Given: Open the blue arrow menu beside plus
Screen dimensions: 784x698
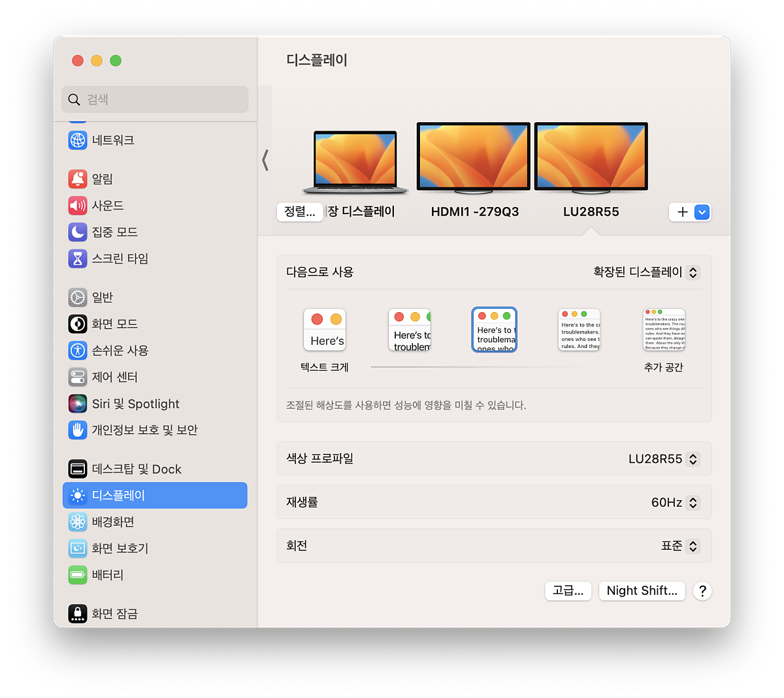Looking at the screenshot, I should click(702, 212).
